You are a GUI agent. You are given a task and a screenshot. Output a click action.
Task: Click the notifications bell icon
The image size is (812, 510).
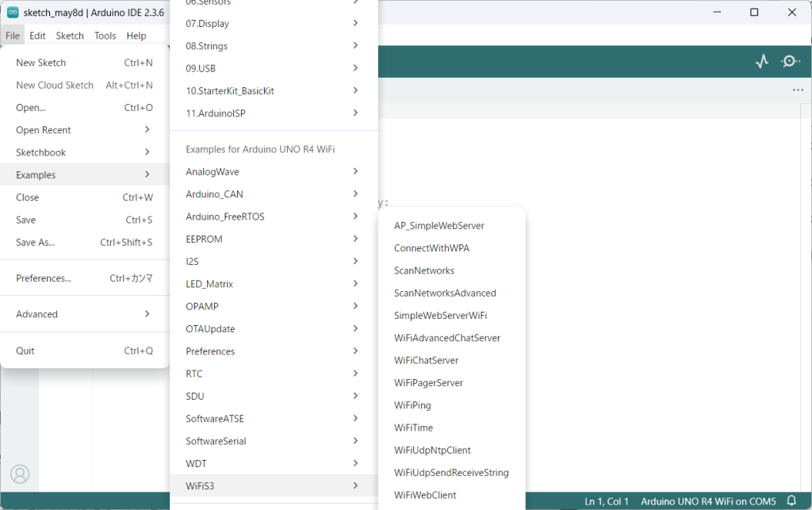click(x=791, y=500)
